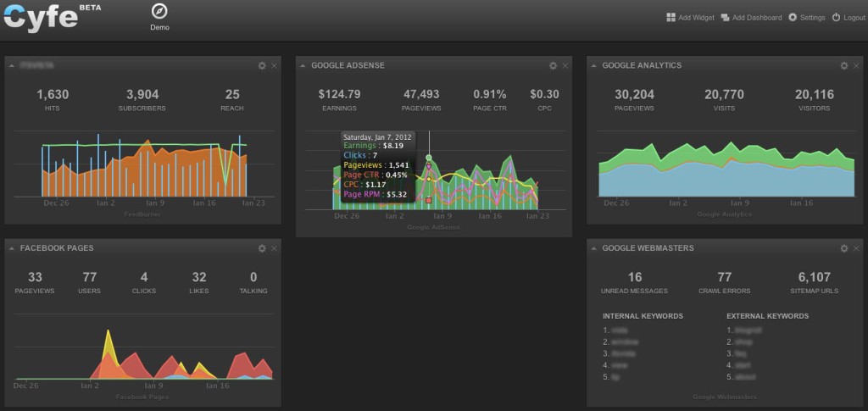Click the Page RPM : $5.32 tooltip line
This screenshot has width=868, height=411.
tap(376, 194)
